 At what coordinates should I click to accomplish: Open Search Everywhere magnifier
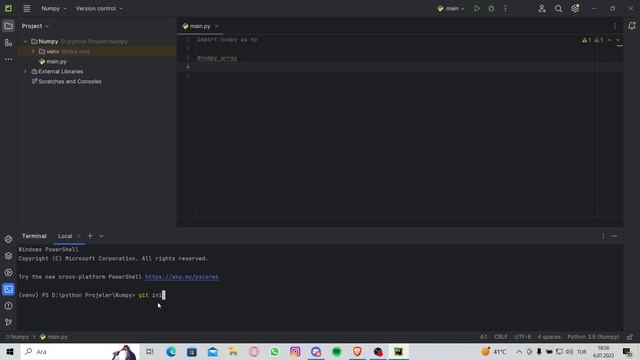(x=558, y=9)
